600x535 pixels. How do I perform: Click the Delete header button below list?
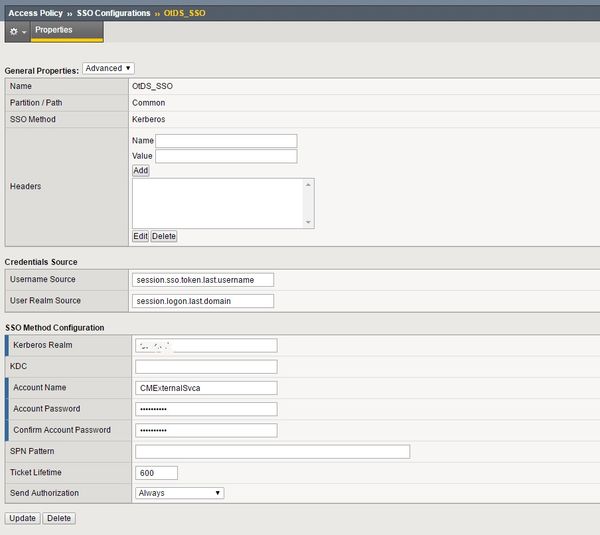(164, 236)
